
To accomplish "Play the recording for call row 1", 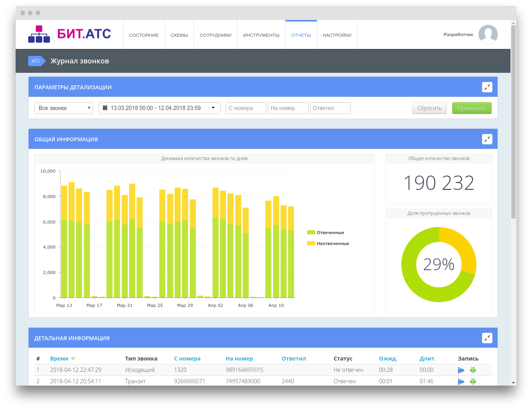I will [461, 370].
